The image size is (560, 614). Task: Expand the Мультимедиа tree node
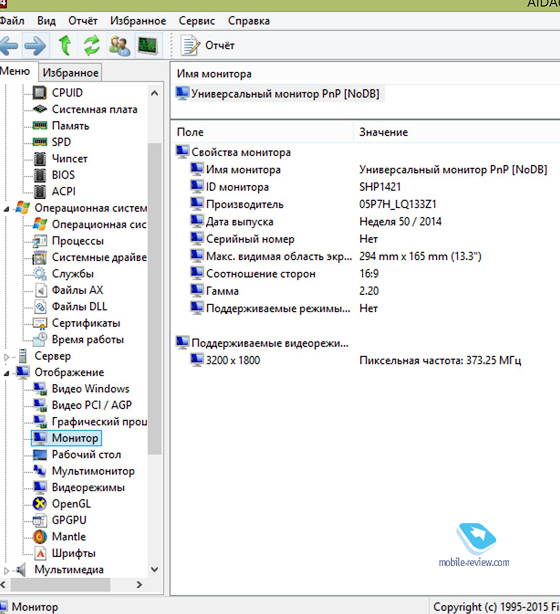6,571
